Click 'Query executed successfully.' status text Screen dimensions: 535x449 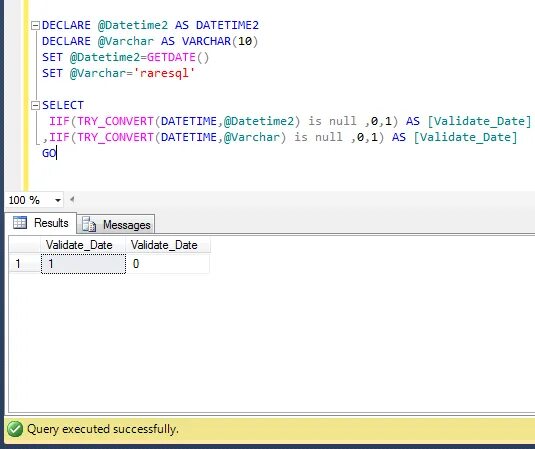click(x=103, y=429)
